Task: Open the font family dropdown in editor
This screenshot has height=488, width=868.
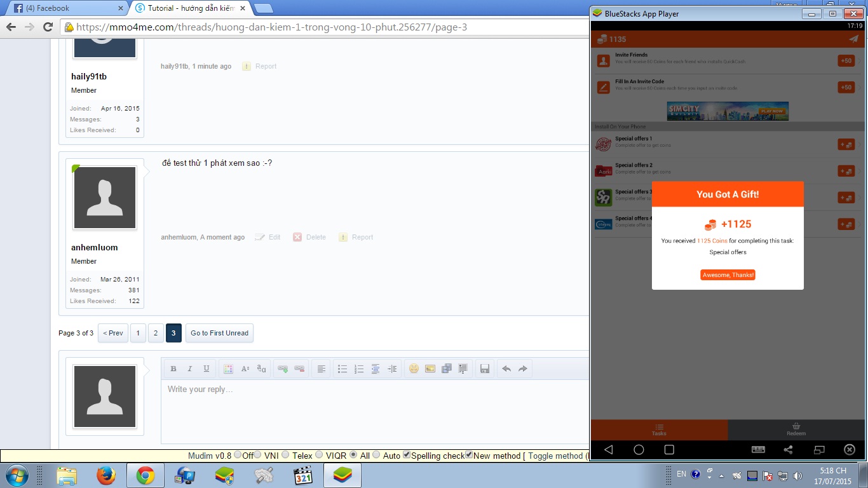Action: [261, 369]
